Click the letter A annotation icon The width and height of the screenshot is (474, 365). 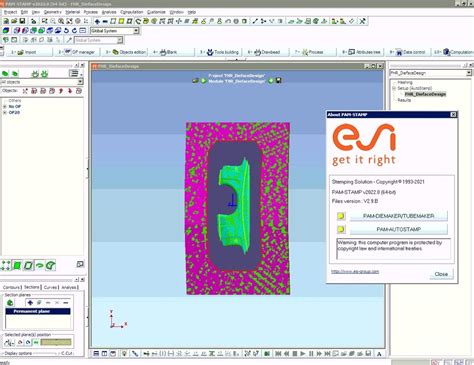click(379, 354)
